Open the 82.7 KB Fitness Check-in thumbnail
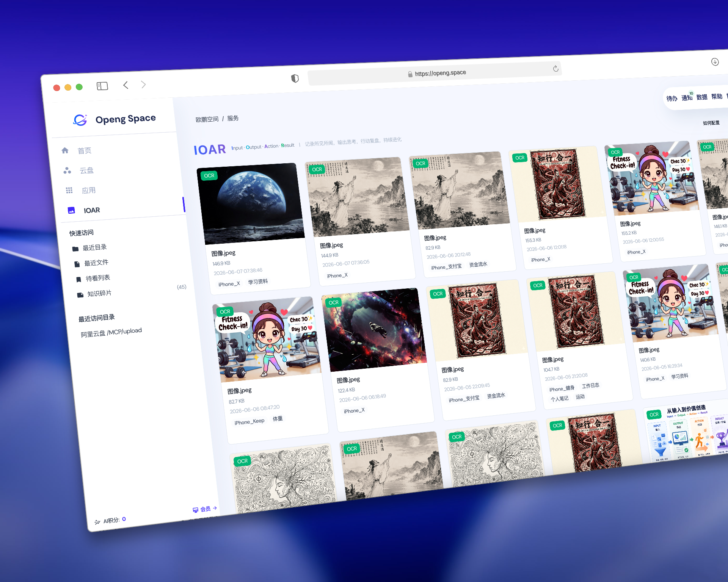Screen dimensions: 728x582 coord(268,339)
